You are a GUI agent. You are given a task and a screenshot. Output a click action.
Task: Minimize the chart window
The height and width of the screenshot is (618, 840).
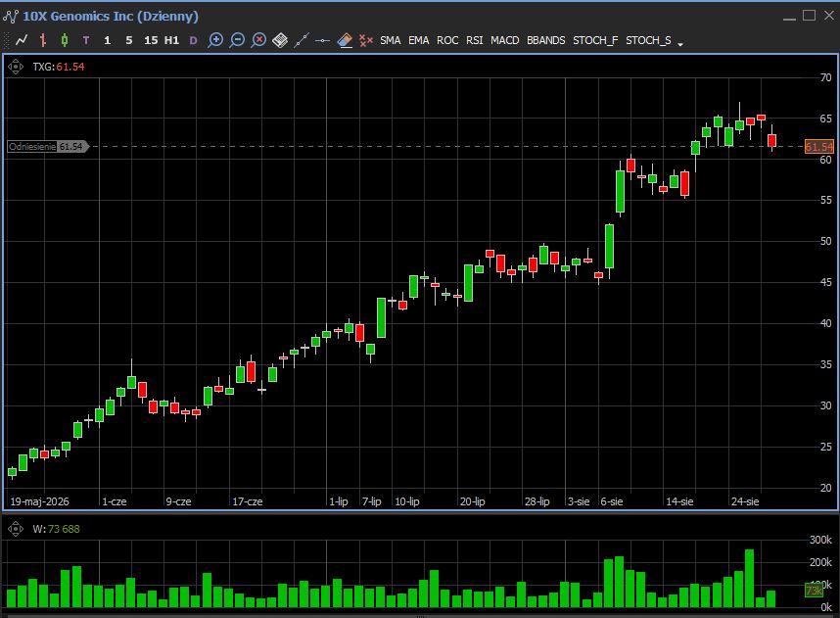click(x=789, y=19)
